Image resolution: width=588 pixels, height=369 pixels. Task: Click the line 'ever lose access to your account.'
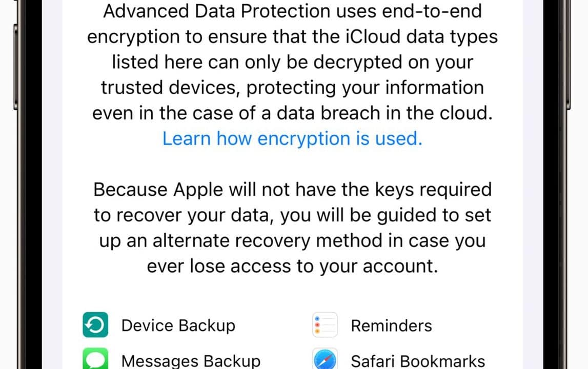click(x=292, y=266)
